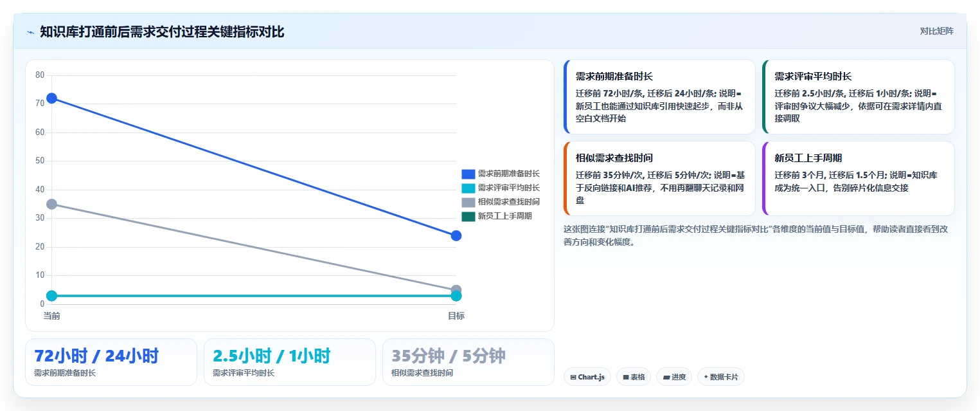This screenshot has width=980, height=411.
Task: Click the 当前 x-axis label
Action: pyautogui.click(x=51, y=316)
